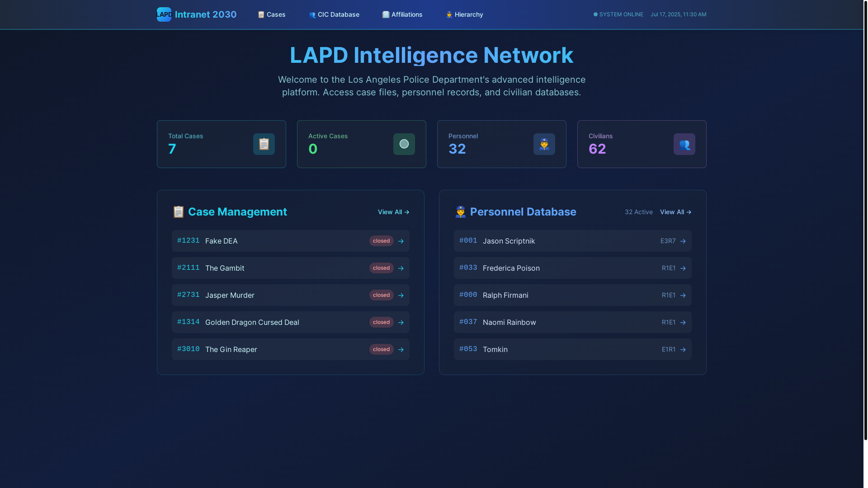Viewport: 868px width, 488px height.
Task: Click the arrow on Frederica Poison row
Action: pos(683,268)
